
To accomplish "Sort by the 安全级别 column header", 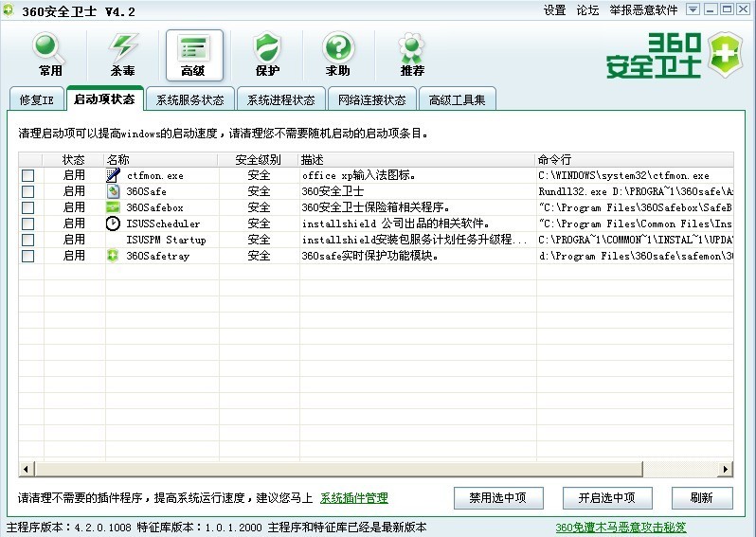I will pyautogui.click(x=259, y=159).
